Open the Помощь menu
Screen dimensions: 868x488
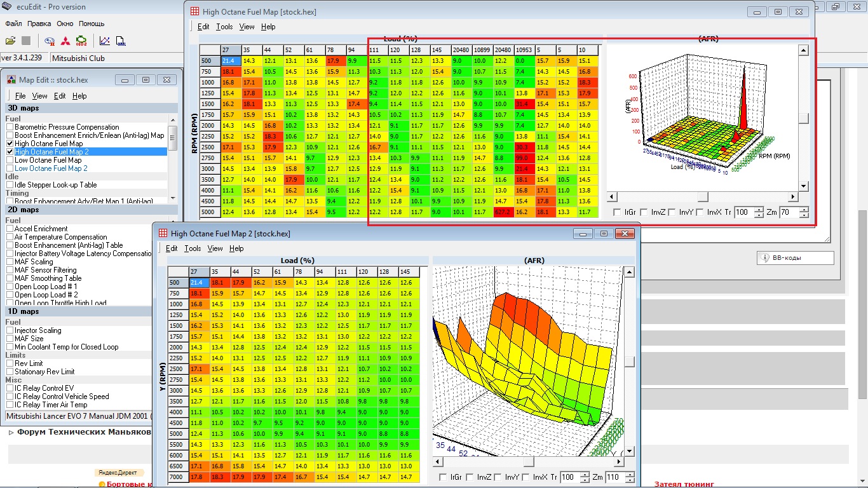[92, 24]
